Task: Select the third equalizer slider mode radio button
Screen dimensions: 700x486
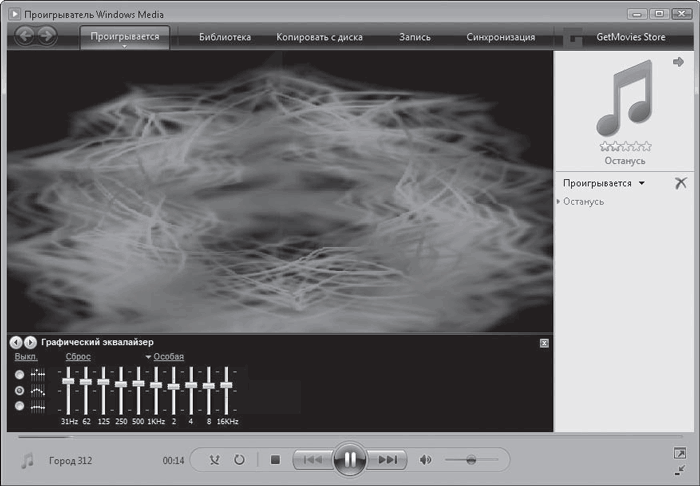Action: pos(19,405)
